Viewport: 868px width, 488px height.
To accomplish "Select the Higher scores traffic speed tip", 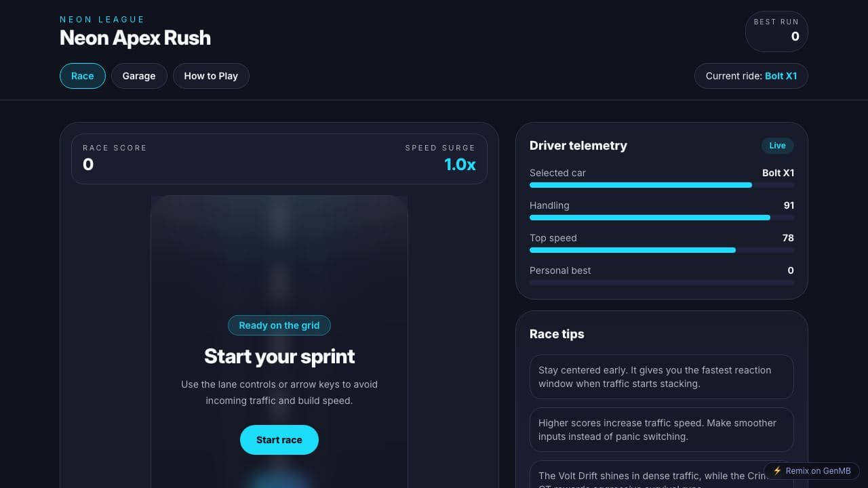I will 662,430.
